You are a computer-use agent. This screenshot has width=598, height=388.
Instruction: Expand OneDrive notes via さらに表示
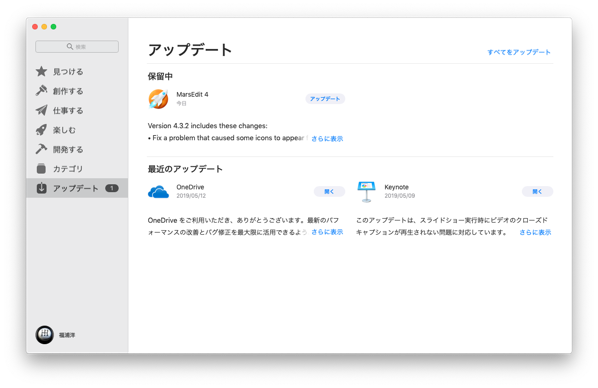pyautogui.click(x=327, y=232)
